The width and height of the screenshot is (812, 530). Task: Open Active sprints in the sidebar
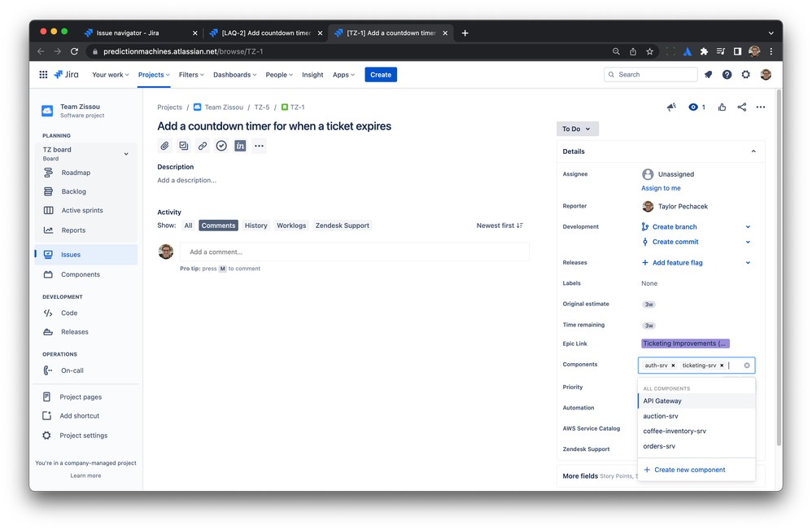coord(82,210)
